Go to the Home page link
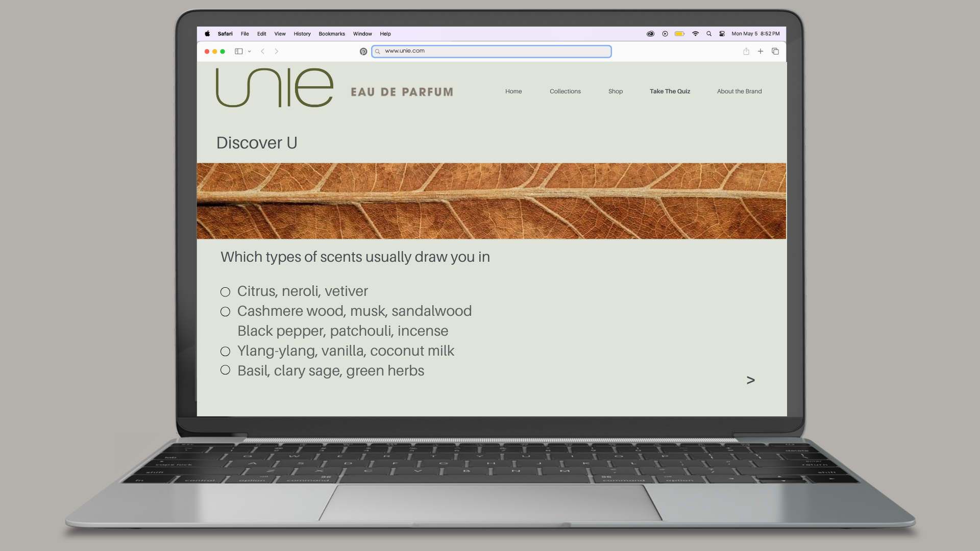 click(x=513, y=91)
